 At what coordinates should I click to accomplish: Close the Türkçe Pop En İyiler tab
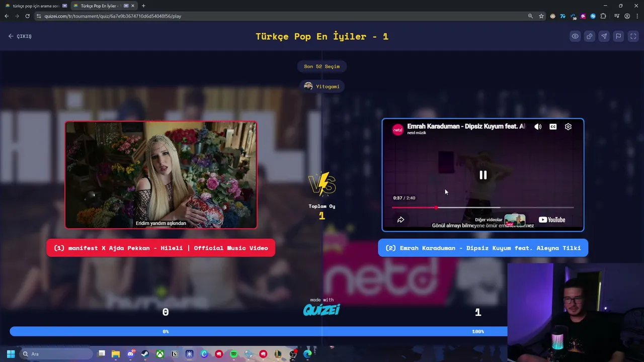[133, 6]
